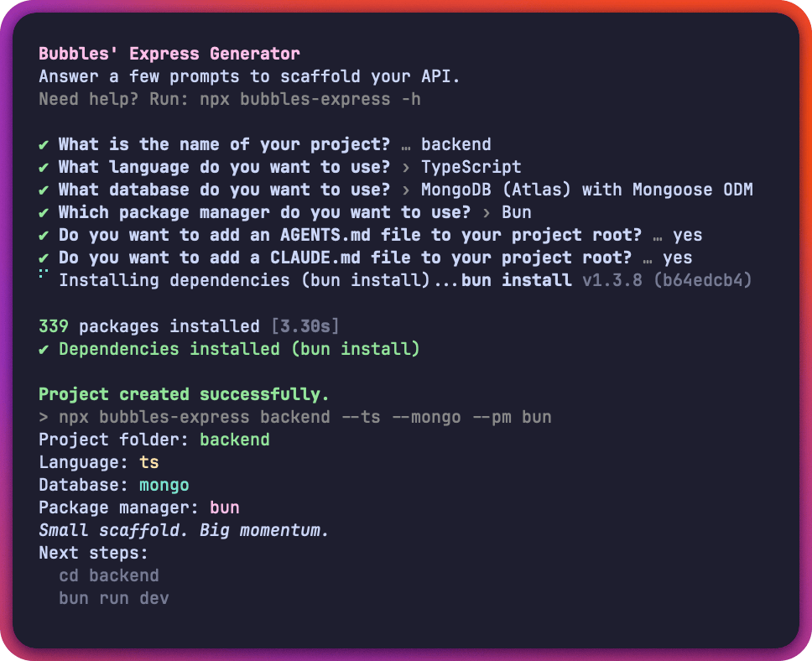Image resolution: width=812 pixels, height=661 pixels.
Task: Click the 'Bubbles' Express Generator' title
Action: (x=169, y=54)
